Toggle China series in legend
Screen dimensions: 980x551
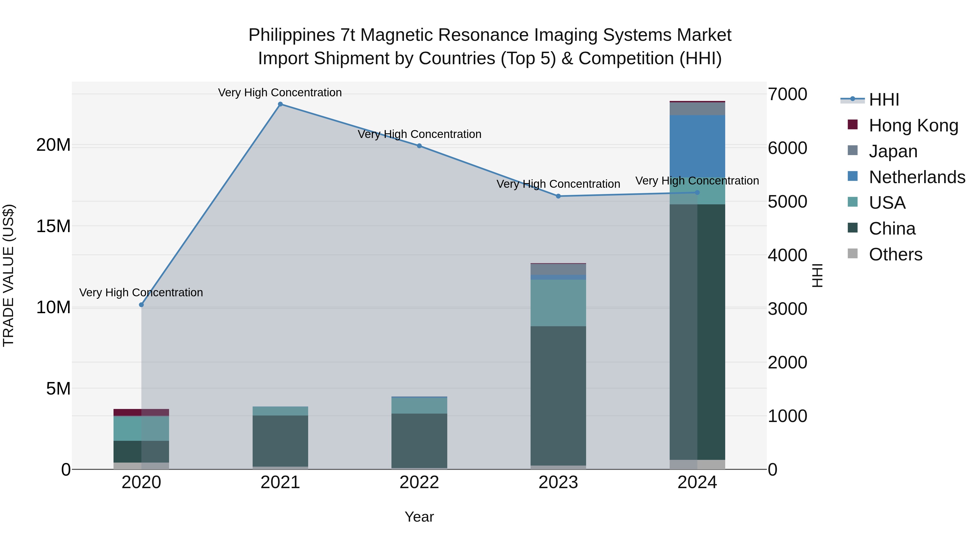point(881,228)
